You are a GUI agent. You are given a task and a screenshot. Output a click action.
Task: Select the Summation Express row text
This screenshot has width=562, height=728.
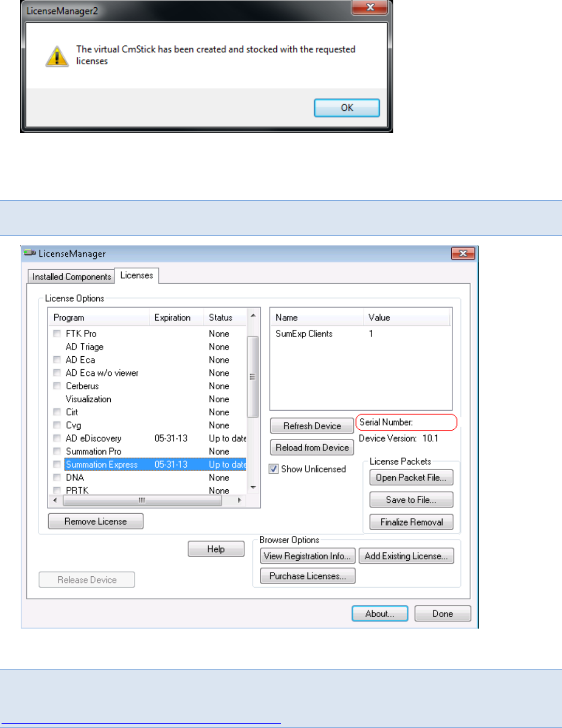102,464
